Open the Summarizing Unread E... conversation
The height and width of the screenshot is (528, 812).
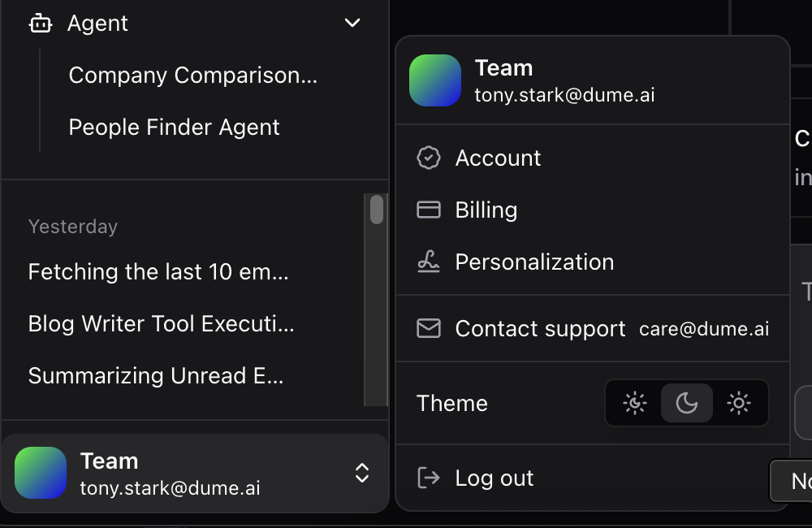pyautogui.click(x=156, y=375)
